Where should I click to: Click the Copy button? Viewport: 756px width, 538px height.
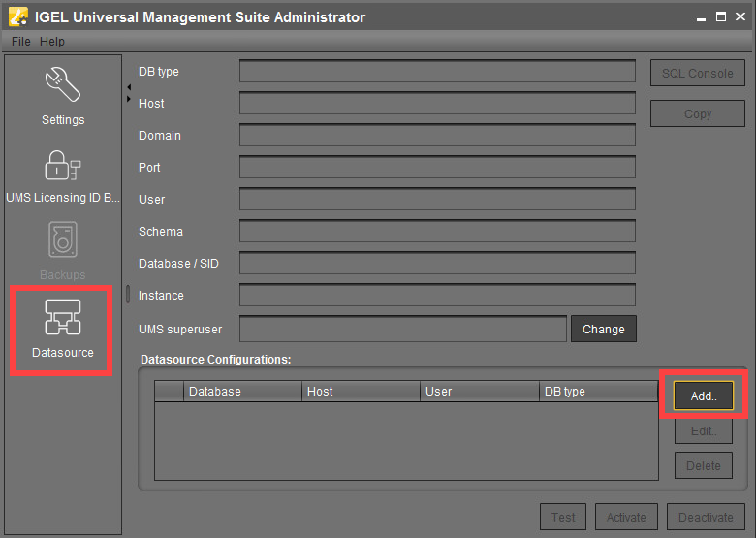coord(697,113)
